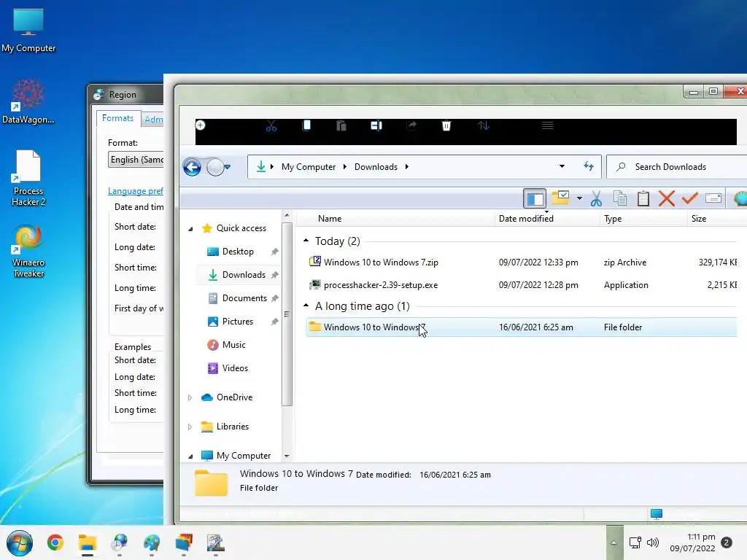Open the address bar history dropdown
The height and width of the screenshot is (560, 747).
click(x=562, y=166)
